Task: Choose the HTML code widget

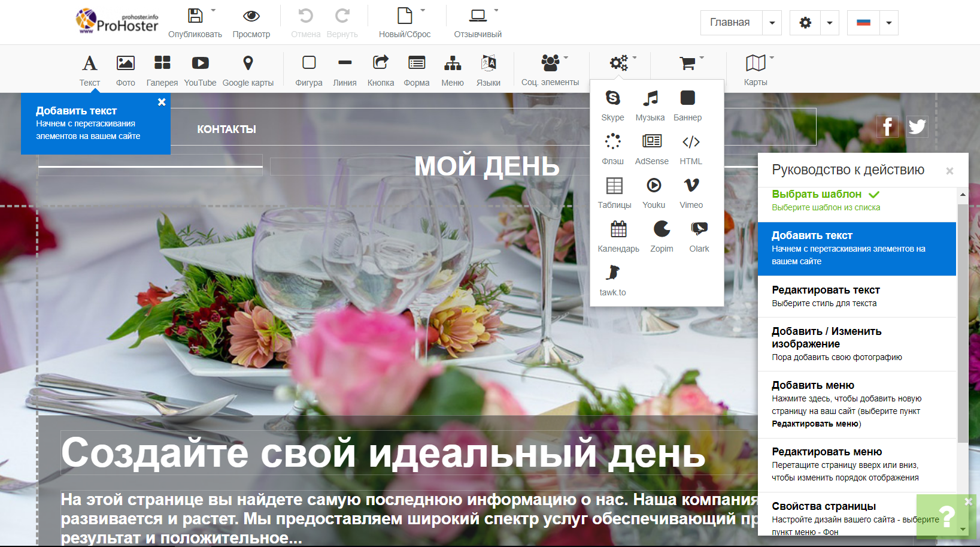Action: tap(691, 143)
